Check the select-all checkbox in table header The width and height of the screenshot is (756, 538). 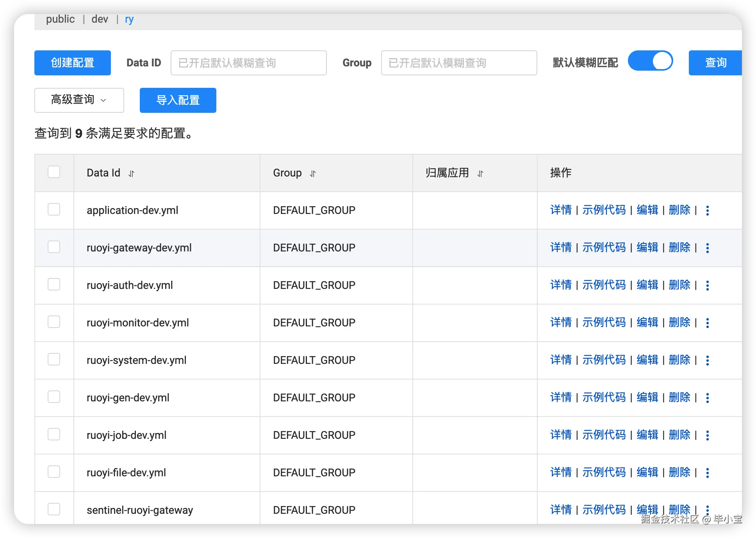54,172
